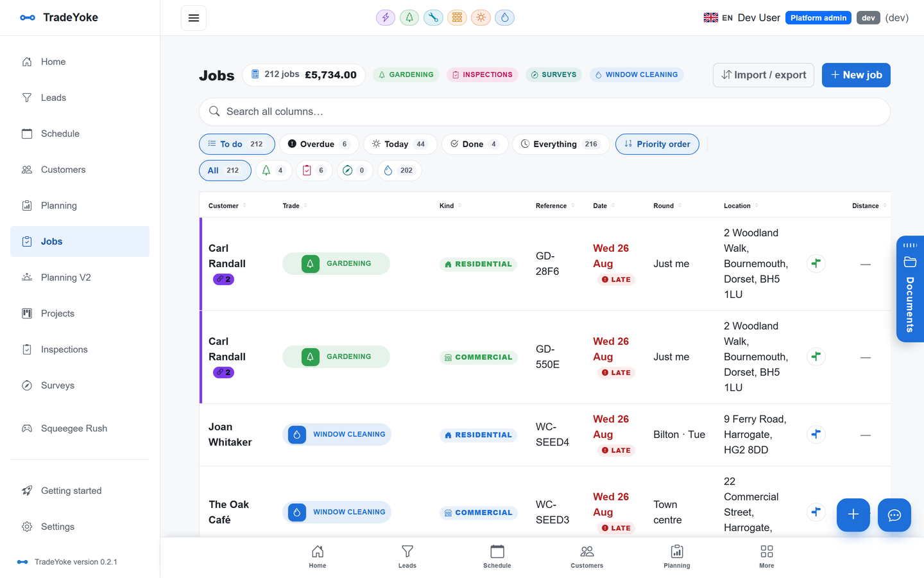Image resolution: width=924 pixels, height=578 pixels.
Task: Click linked count badge on GD-28F6 Carl Randall
Action: [x=223, y=279]
